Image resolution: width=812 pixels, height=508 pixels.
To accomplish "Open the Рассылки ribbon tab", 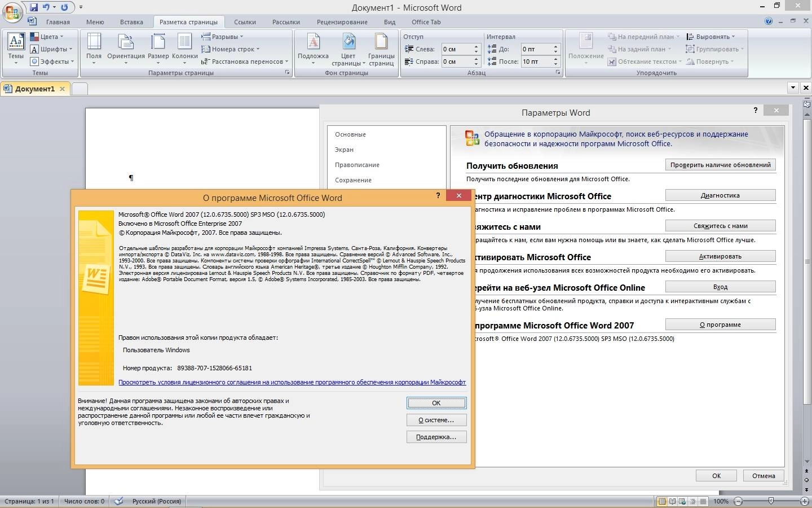I will (x=286, y=22).
